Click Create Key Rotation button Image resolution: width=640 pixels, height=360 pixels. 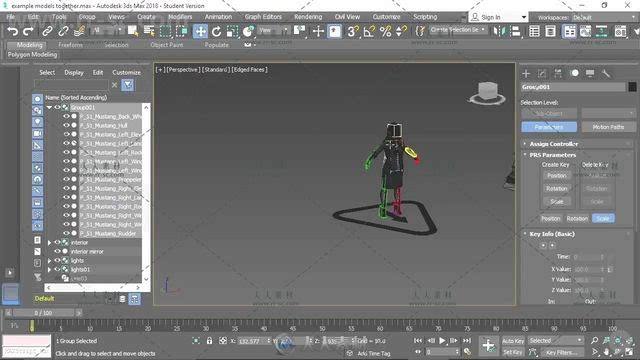click(x=557, y=189)
